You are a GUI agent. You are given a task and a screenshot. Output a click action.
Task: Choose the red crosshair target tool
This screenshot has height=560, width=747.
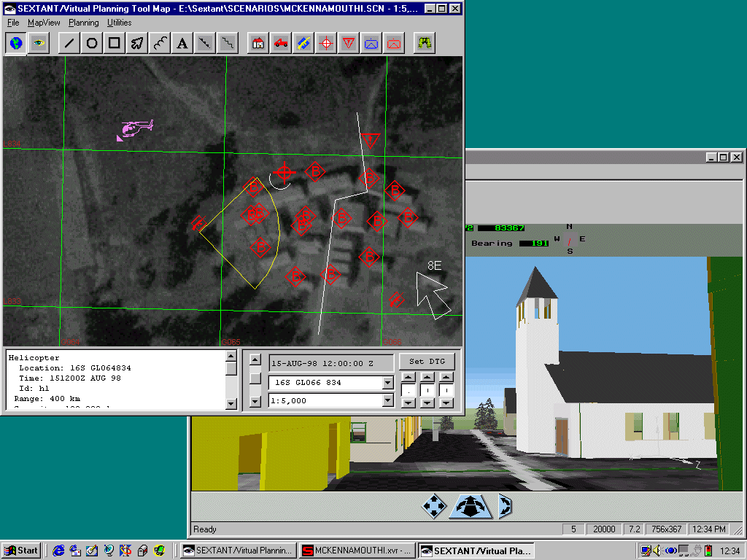coord(326,43)
